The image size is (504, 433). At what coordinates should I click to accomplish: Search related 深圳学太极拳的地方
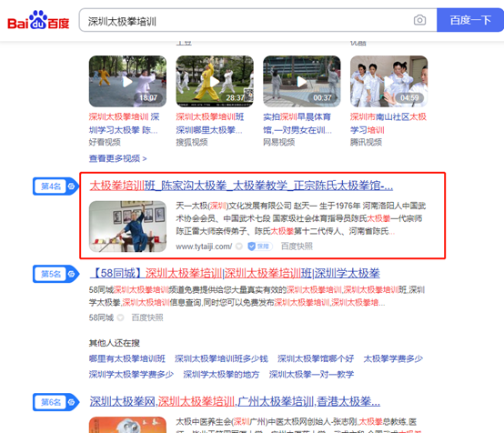(221, 375)
